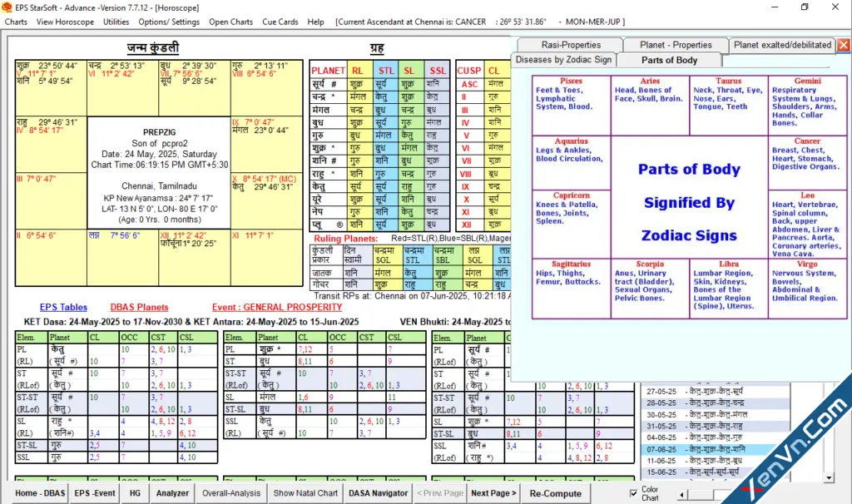This screenshot has height=504, width=852.
Task: Click the CUSP column header
Action: point(469,70)
